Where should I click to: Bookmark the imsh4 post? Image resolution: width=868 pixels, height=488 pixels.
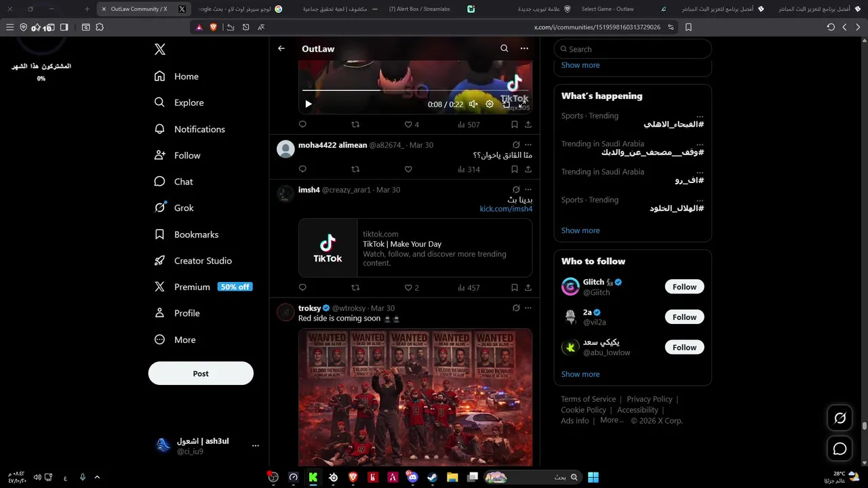click(x=515, y=287)
